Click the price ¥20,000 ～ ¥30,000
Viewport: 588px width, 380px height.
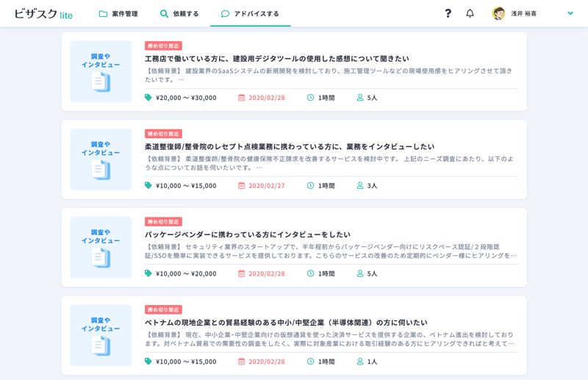point(186,98)
